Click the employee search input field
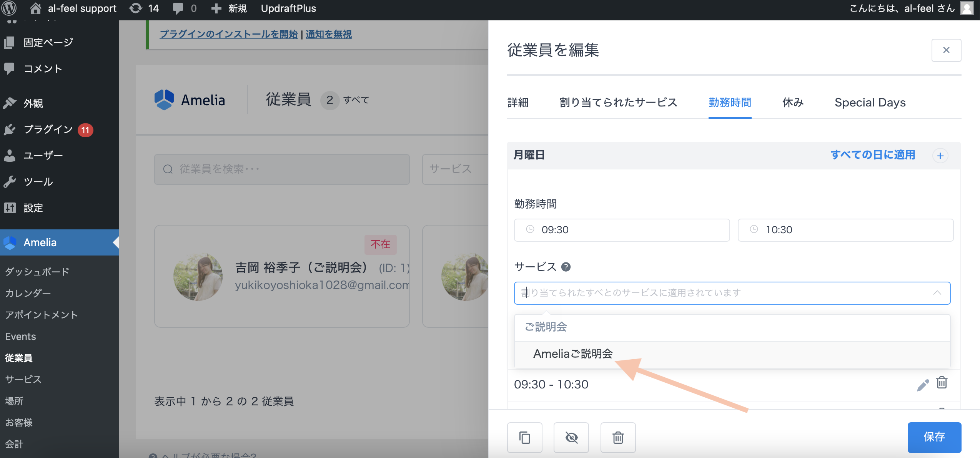980x458 pixels. (282, 169)
